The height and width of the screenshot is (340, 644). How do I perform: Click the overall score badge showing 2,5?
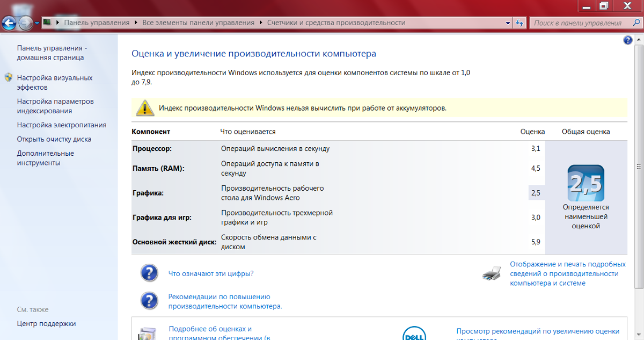pyautogui.click(x=586, y=183)
